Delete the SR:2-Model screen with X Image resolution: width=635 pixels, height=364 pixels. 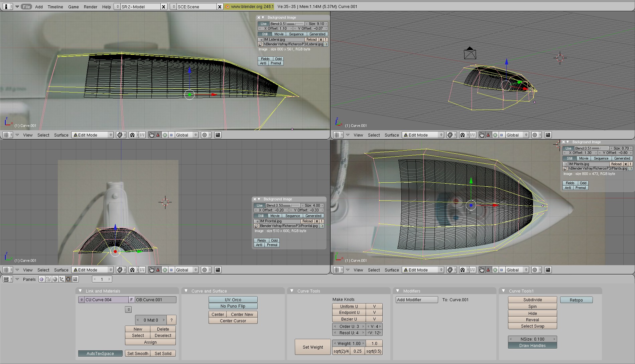pyautogui.click(x=163, y=7)
